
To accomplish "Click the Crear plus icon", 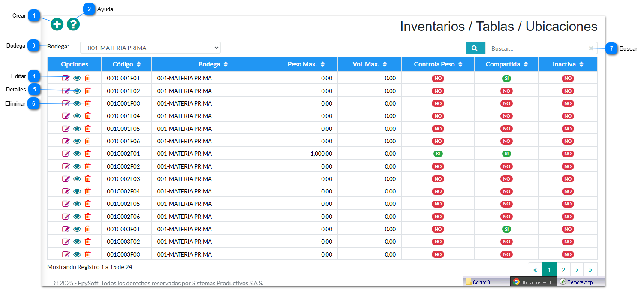I will click(57, 24).
